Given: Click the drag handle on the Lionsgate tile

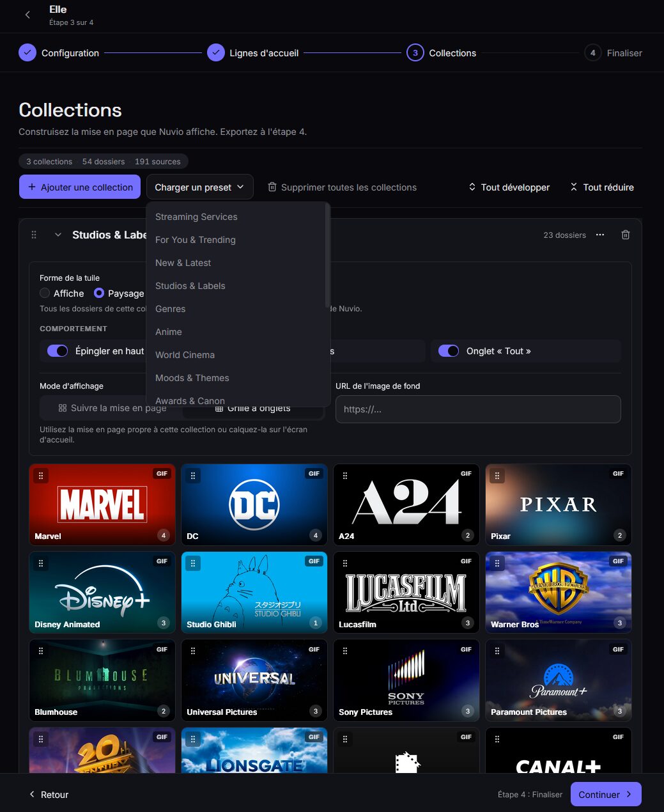Looking at the screenshot, I should [x=193, y=739].
